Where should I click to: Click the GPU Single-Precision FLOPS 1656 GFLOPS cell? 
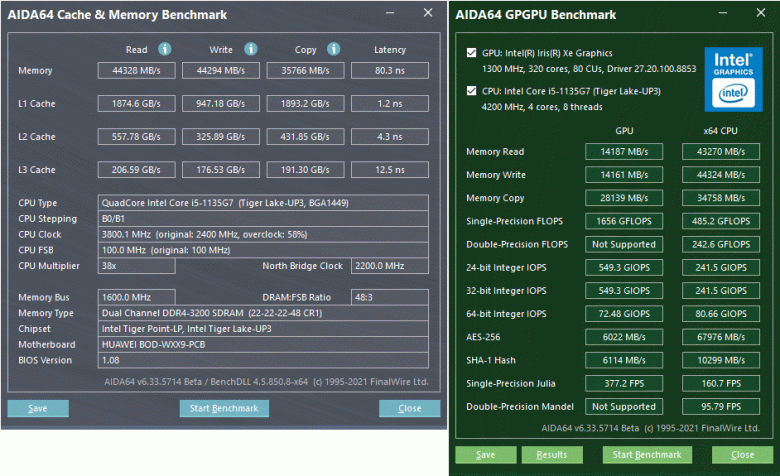(623, 221)
